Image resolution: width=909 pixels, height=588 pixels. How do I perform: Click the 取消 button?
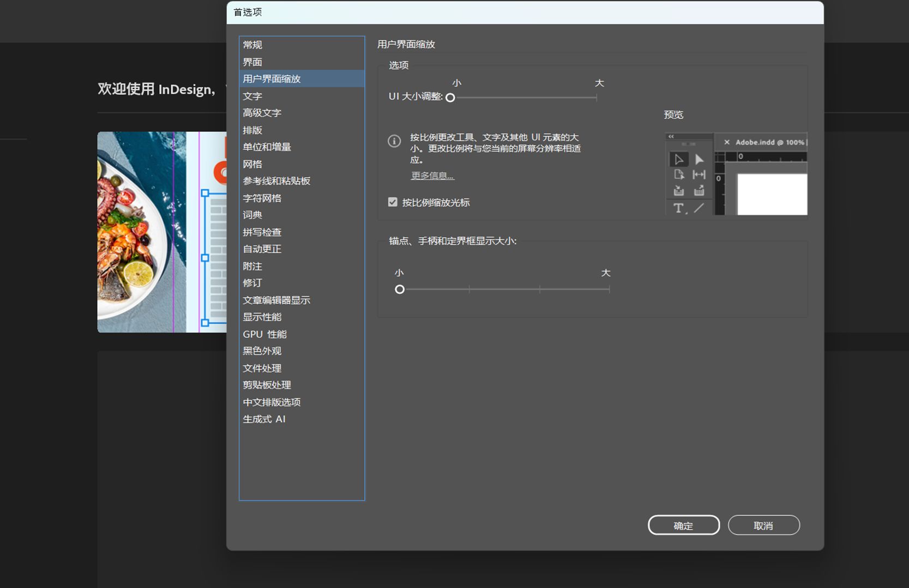pyautogui.click(x=763, y=525)
